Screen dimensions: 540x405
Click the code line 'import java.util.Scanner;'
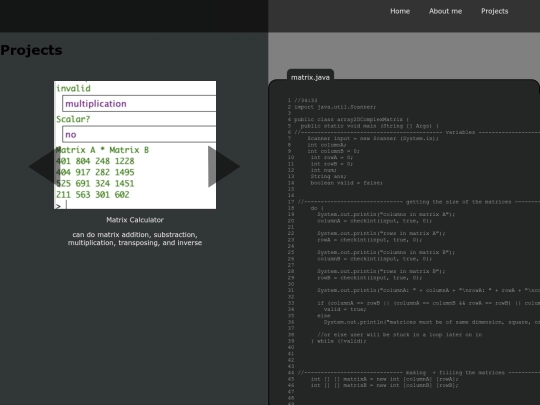pyautogui.click(x=335, y=107)
